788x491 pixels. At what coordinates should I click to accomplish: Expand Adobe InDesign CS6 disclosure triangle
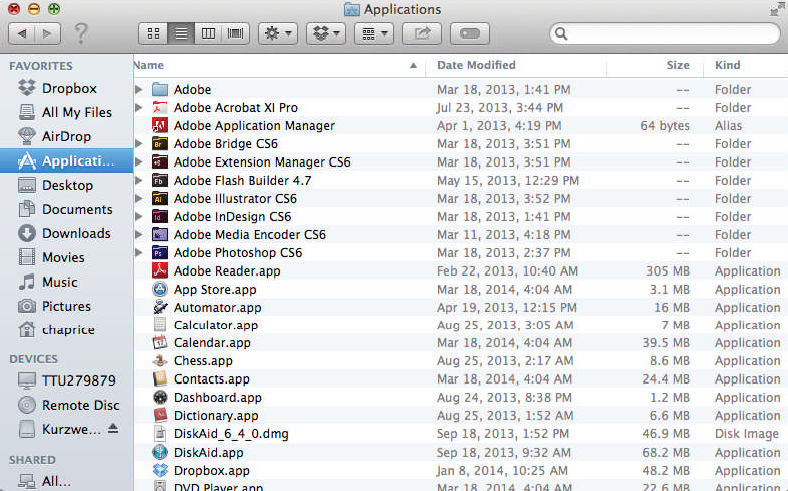139,217
